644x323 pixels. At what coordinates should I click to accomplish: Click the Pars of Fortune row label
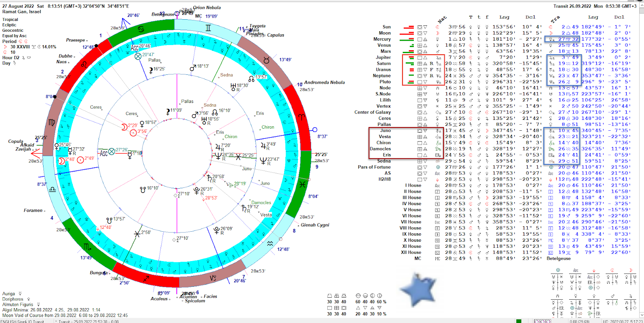[x=374, y=167]
